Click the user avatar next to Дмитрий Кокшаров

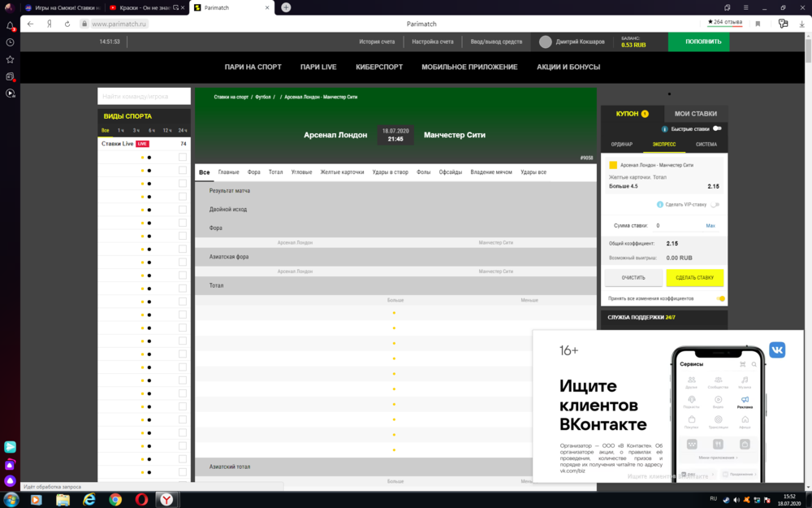tap(546, 42)
